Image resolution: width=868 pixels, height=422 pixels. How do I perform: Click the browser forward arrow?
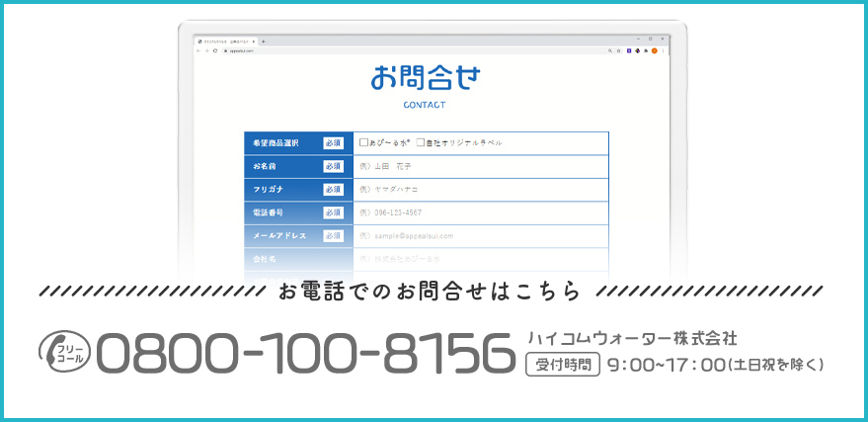click(206, 50)
